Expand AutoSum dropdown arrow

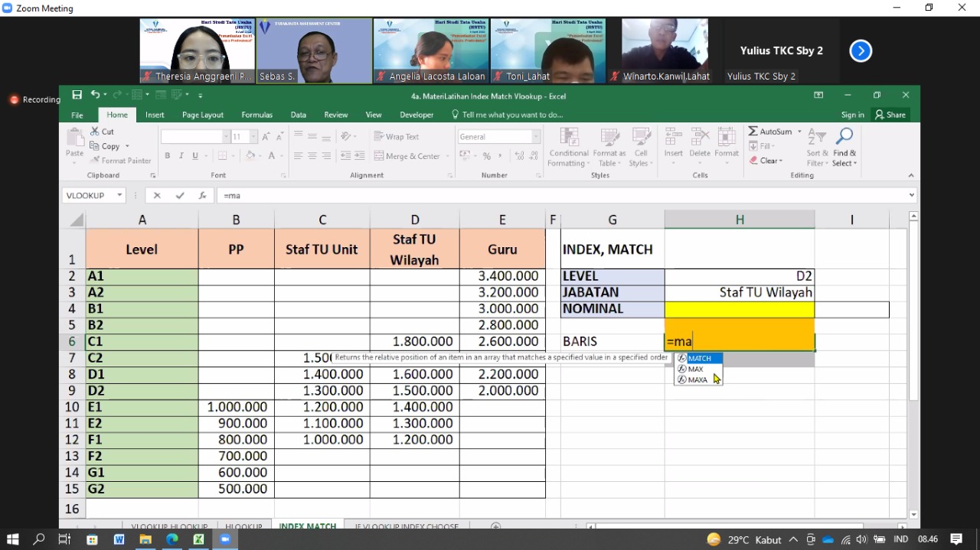799,132
